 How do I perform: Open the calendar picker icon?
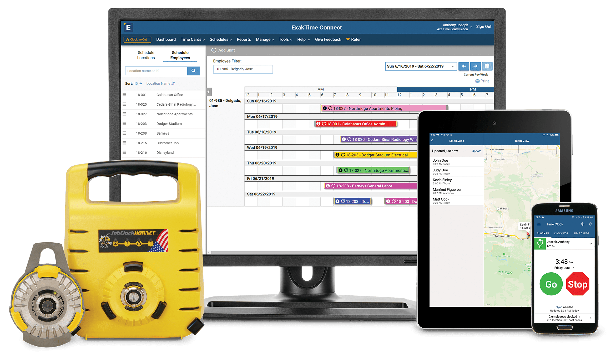pos(487,66)
